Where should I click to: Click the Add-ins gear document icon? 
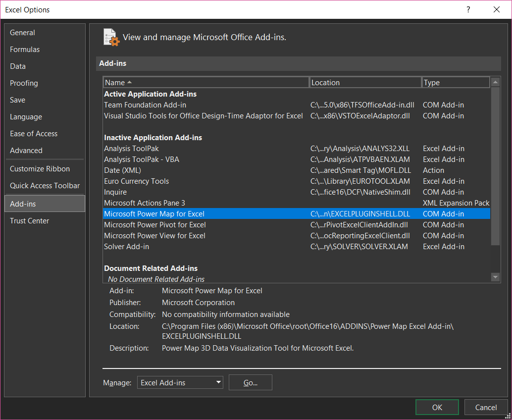(x=111, y=37)
